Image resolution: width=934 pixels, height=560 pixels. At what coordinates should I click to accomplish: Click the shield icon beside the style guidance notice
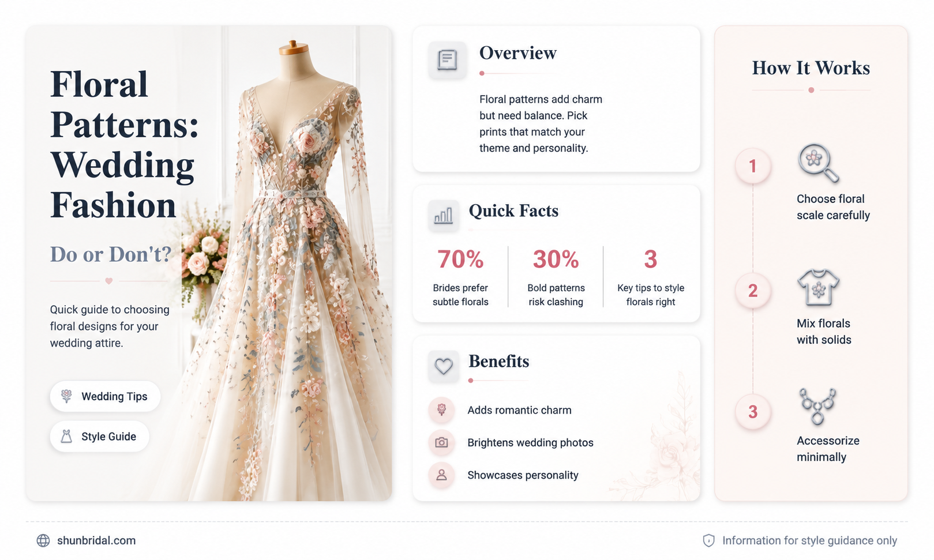[708, 540]
